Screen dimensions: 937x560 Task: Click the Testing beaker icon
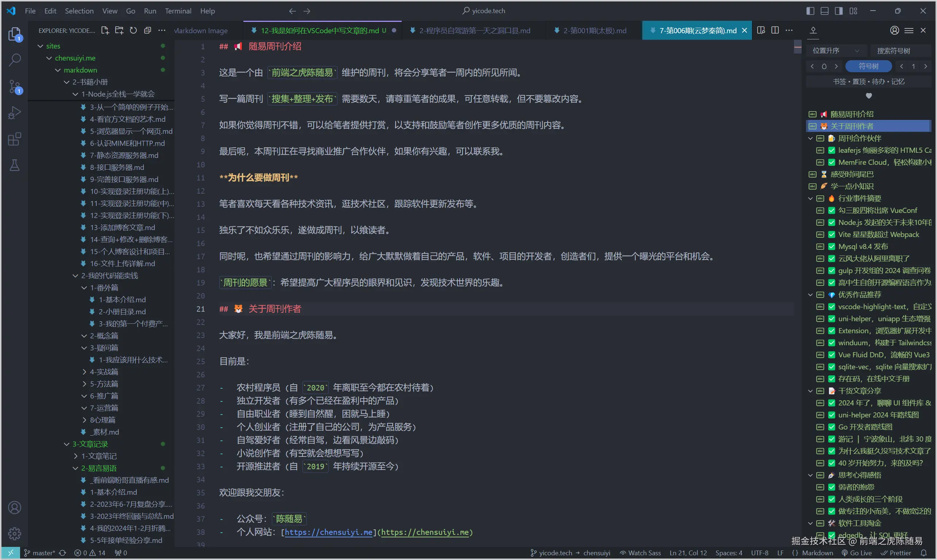tap(15, 165)
